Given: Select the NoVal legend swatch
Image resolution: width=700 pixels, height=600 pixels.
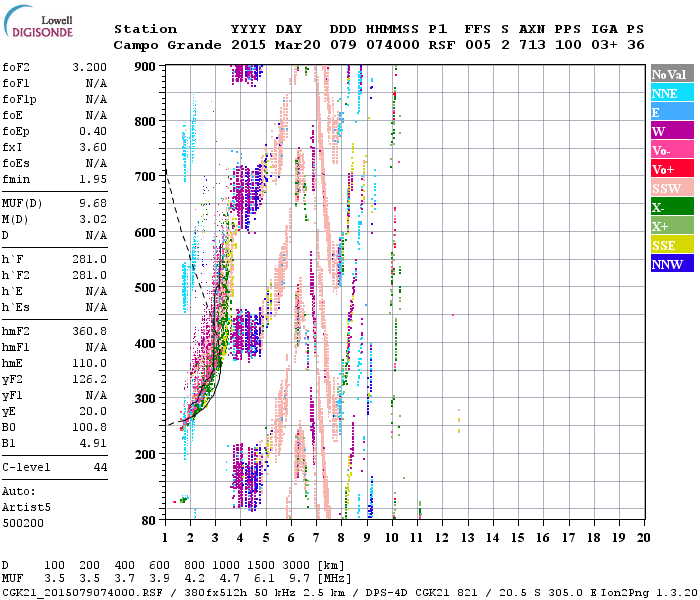Looking at the screenshot, I should [x=672, y=74].
